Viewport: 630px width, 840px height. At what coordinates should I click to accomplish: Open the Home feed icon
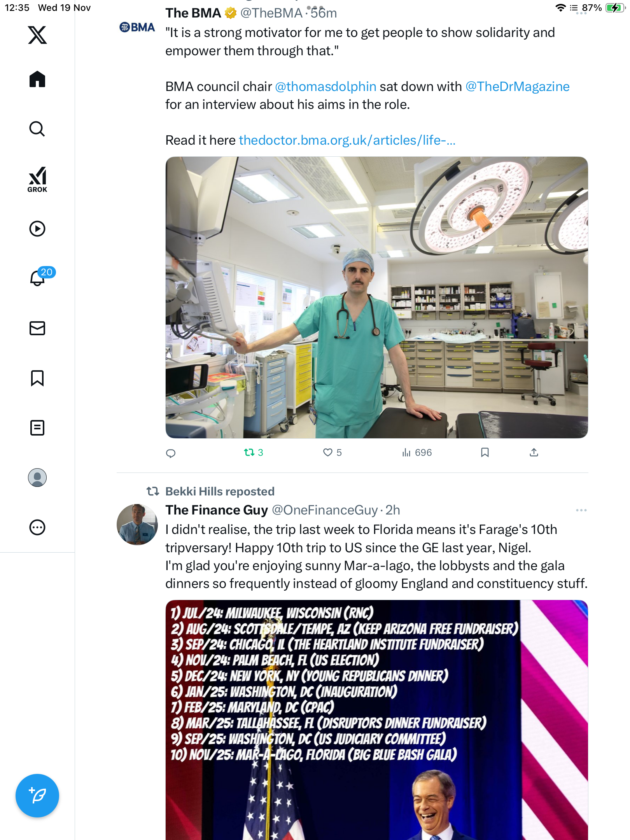(37, 79)
